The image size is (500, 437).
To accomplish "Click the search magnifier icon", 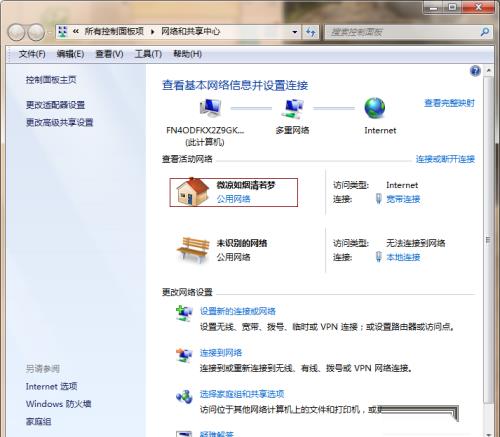I will (485, 32).
